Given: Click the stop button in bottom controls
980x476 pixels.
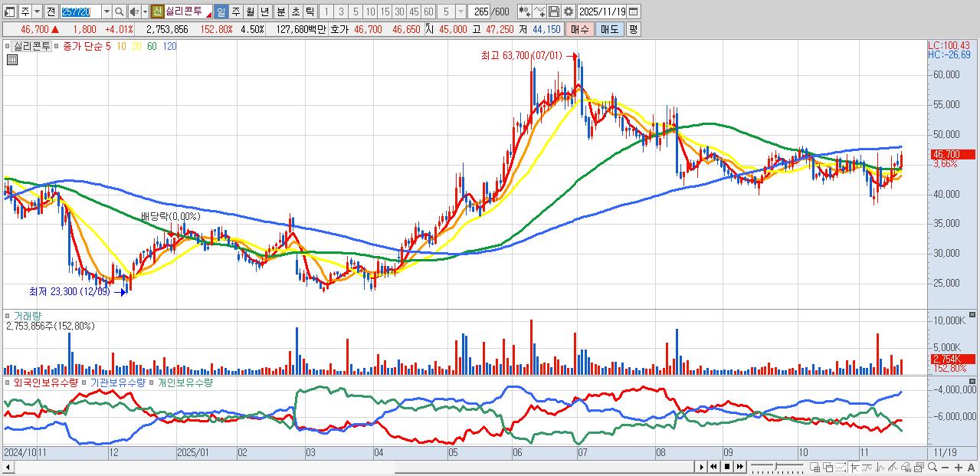Looking at the screenshot, I should pos(727,467).
